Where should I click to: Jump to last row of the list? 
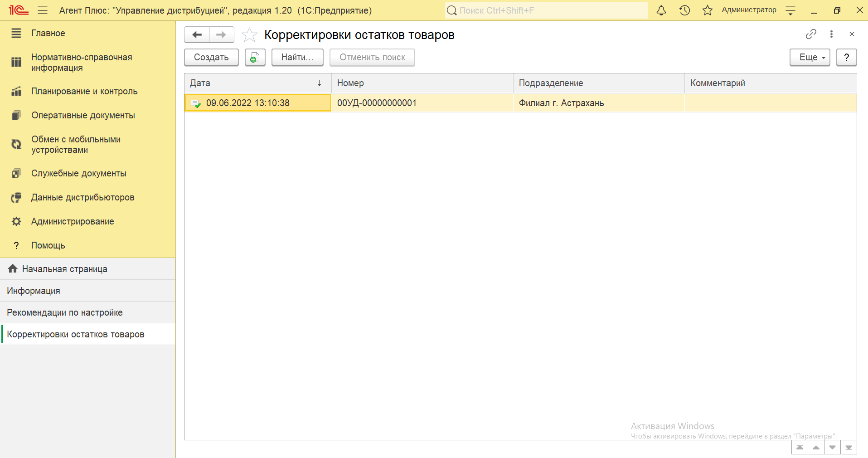[x=849, y=447]
